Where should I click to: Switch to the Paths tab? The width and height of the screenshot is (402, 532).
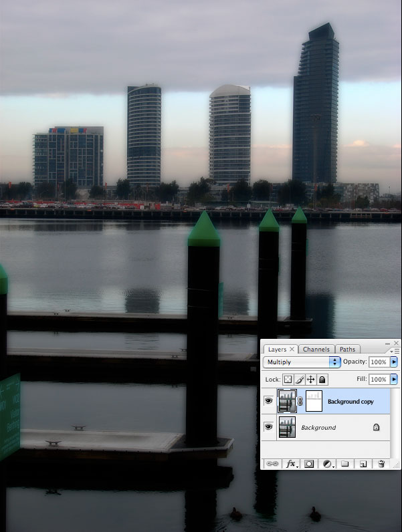347,349
